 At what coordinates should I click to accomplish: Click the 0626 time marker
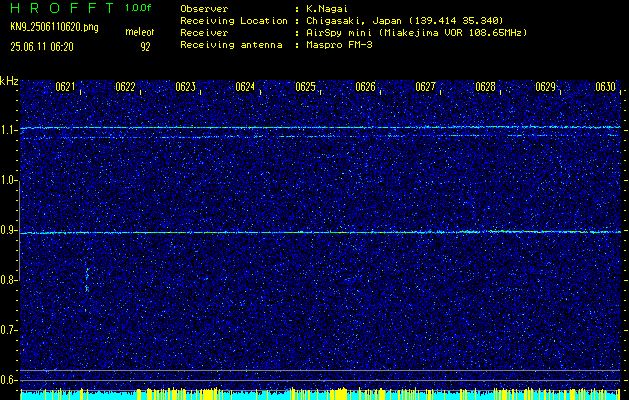[365, 87]
